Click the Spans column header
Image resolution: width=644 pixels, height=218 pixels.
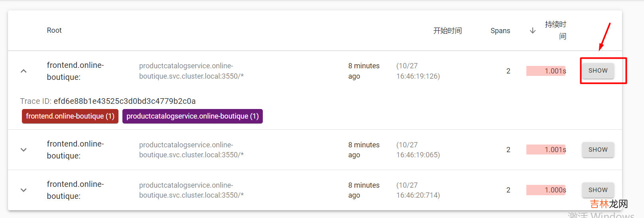click(500, 31)
